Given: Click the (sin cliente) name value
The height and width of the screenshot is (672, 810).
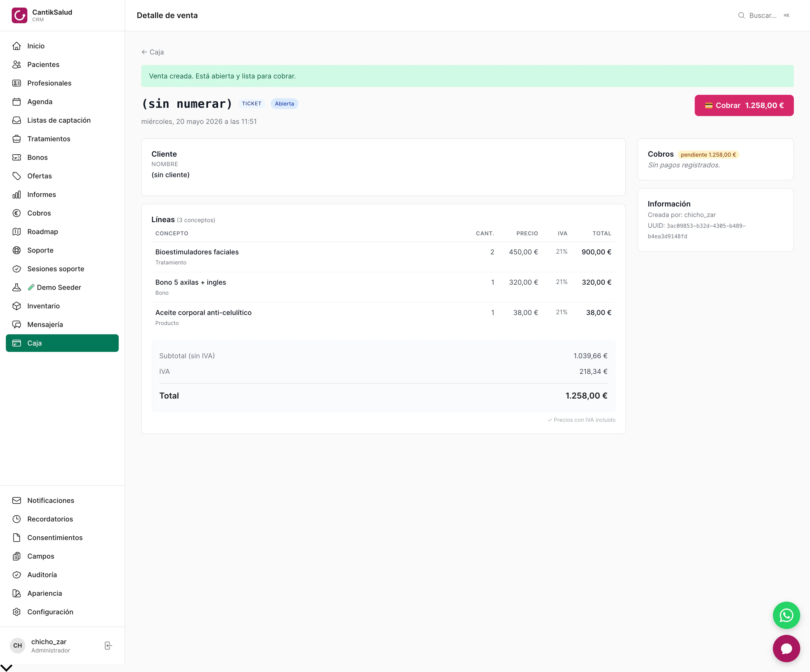Looking at the screenshot, I should point(171,175).
